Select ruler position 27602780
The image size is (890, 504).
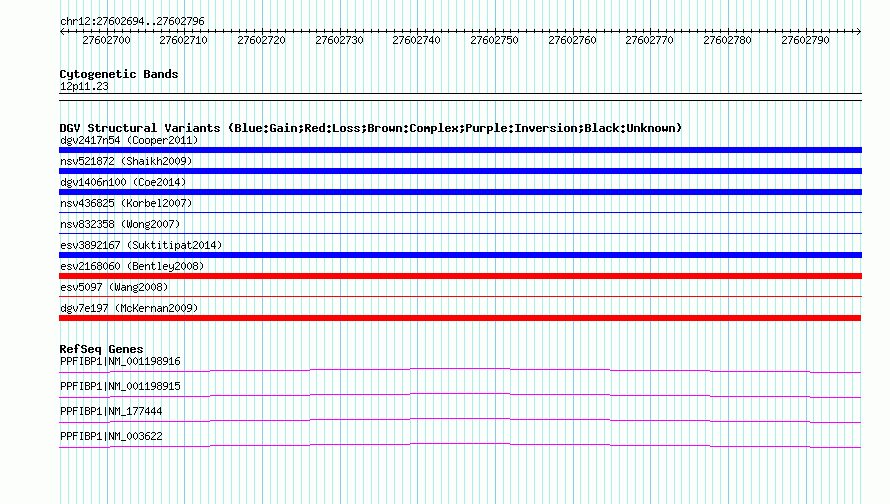(x=727, y=40)
